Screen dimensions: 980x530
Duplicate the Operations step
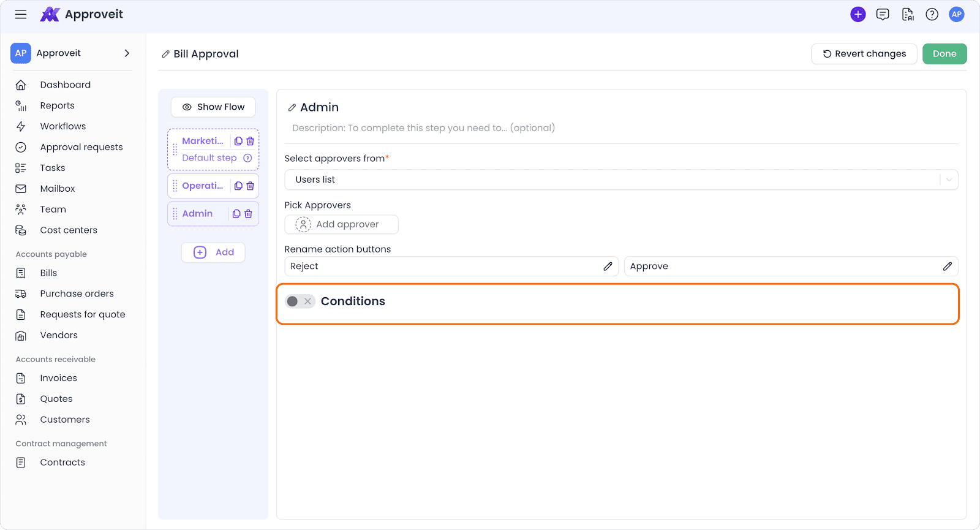tap(238, 186)
